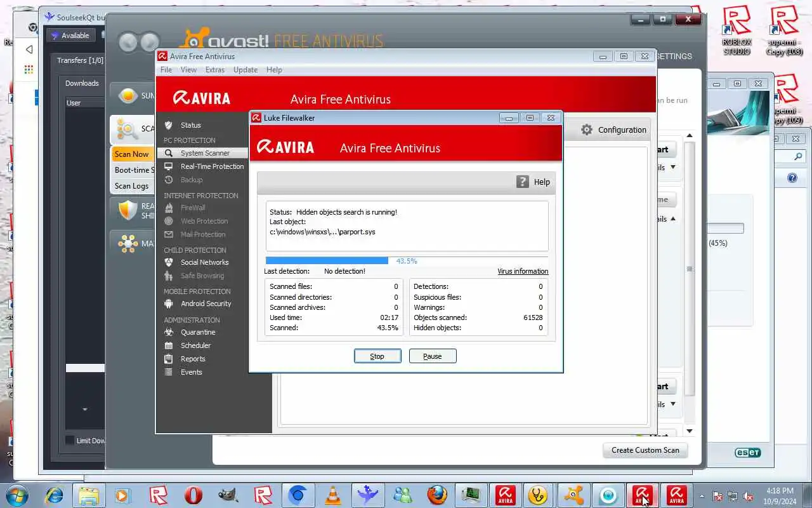
Task: Click the avast Scan magnifier icon
Action: pos(128,130)
